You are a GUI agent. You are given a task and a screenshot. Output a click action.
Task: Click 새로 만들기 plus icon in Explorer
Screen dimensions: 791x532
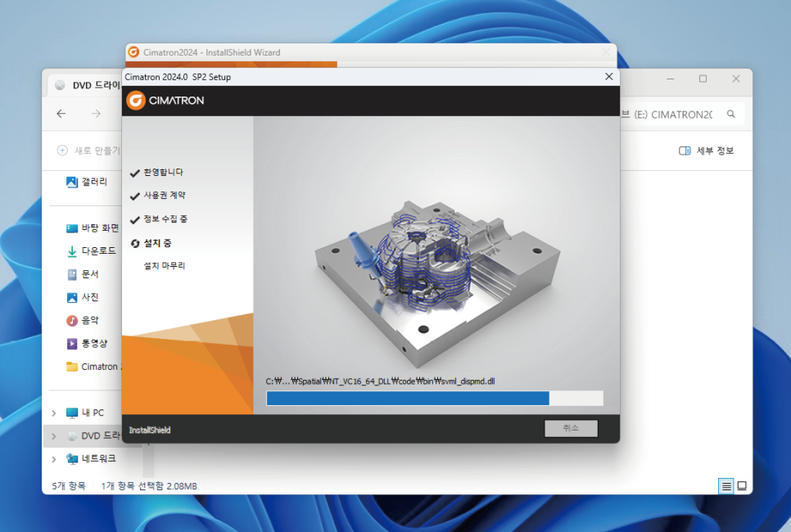coord(62,151)
